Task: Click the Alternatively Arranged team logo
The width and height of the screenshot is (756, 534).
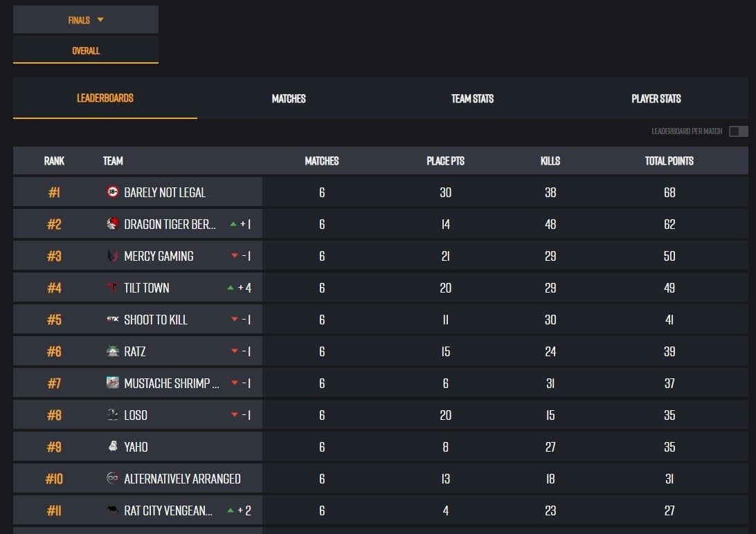Action: [113, 479]
